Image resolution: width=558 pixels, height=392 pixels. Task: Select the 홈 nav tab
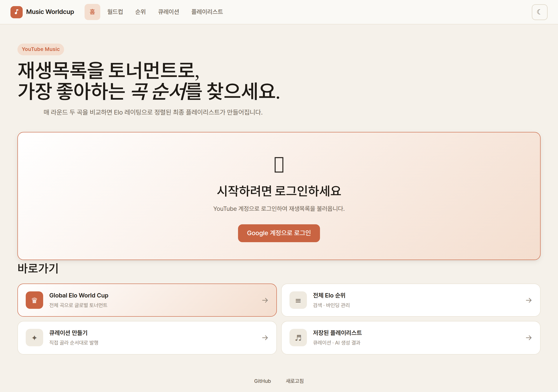pyautogui.click(x=92, y=12)
